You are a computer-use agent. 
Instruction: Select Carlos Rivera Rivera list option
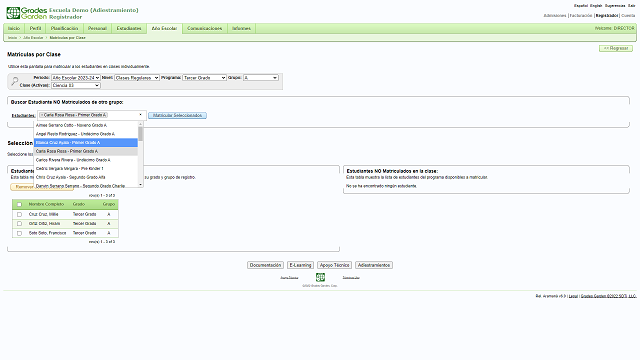point(86,160)
